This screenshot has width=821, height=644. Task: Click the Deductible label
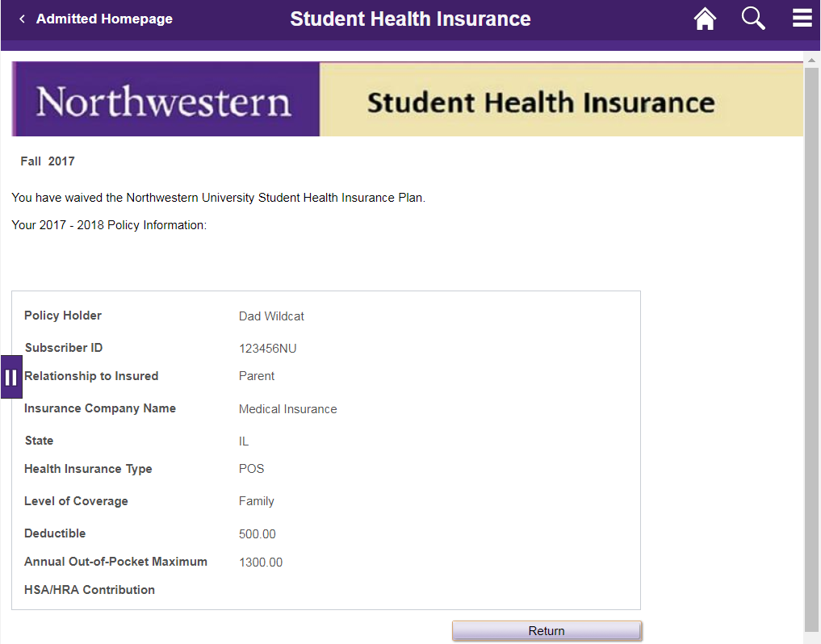pyautogui.click(x=55, y=533)
